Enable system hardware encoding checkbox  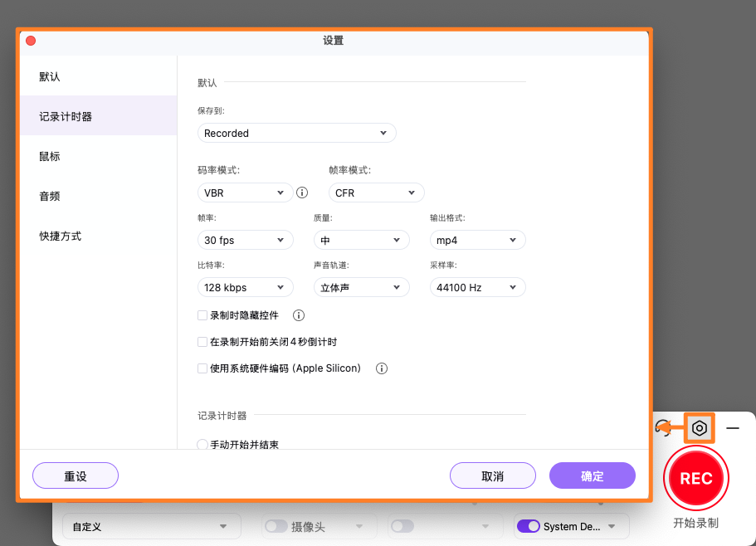202,368
